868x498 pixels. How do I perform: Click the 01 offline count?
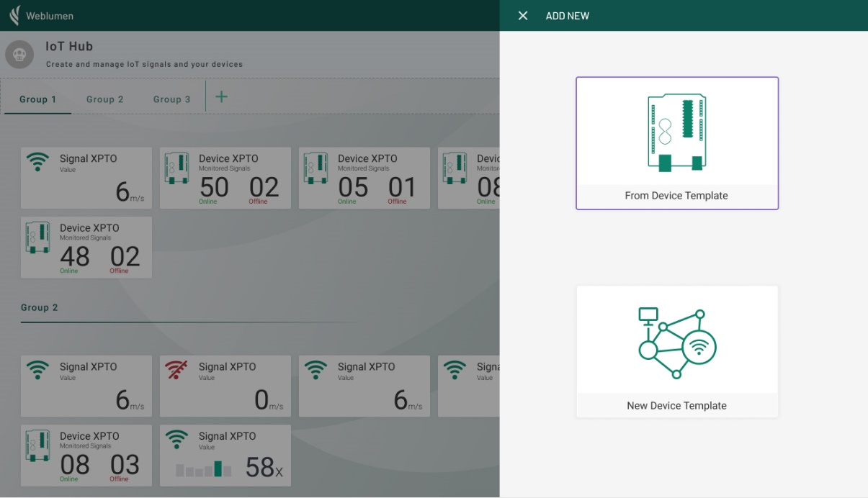coord(402,188)
